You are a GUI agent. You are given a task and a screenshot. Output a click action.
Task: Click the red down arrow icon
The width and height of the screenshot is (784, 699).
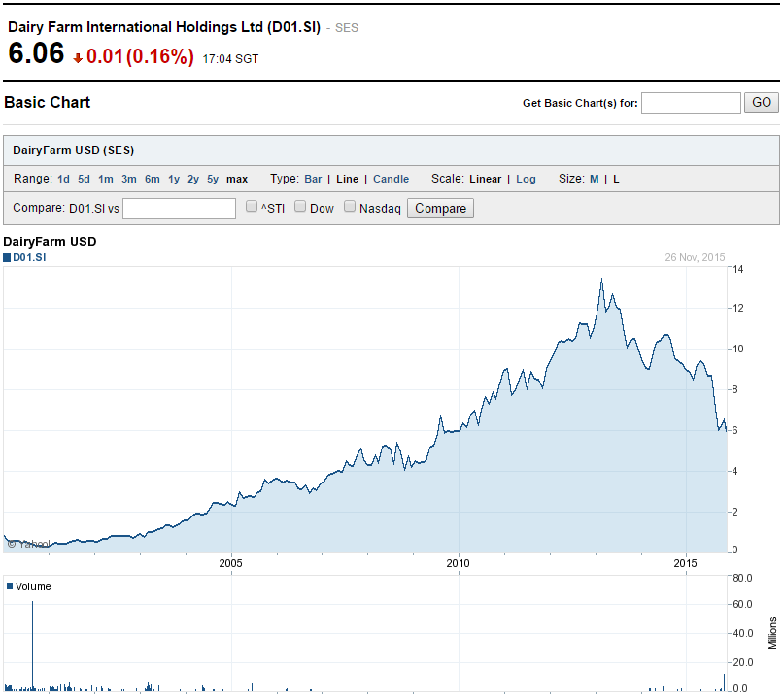point(78,58)
